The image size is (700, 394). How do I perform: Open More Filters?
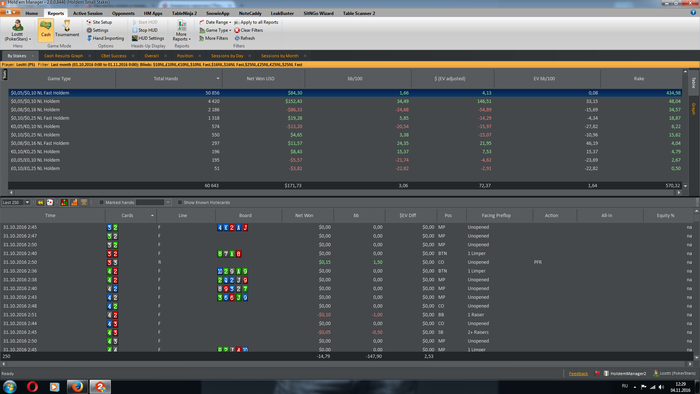coord(213,38)
